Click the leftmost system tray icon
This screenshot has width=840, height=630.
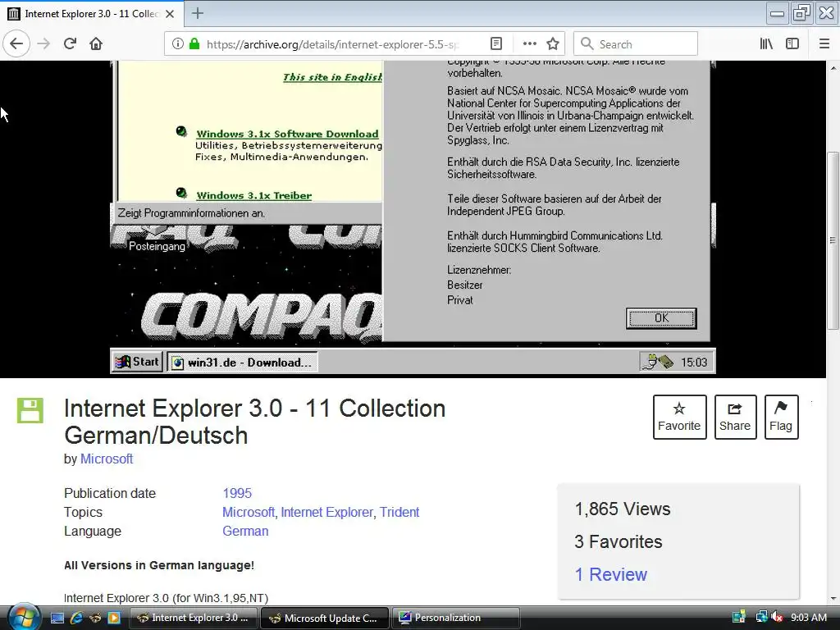(x=739, y=618)
